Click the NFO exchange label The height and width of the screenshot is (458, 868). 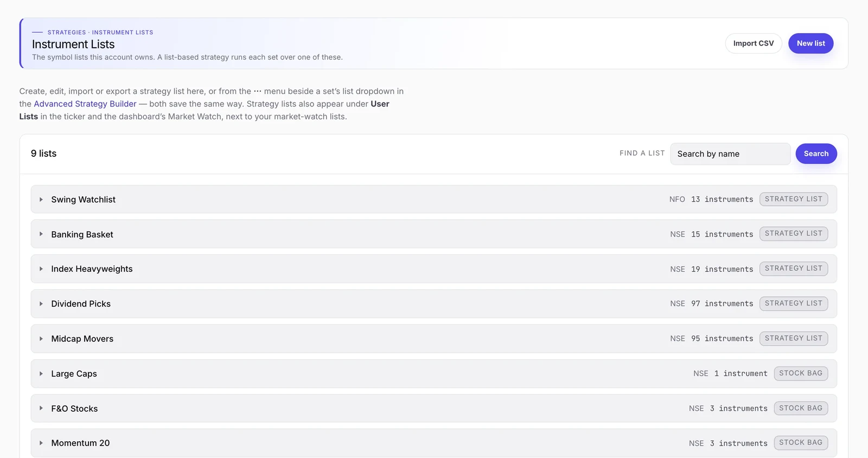(677, 200)
